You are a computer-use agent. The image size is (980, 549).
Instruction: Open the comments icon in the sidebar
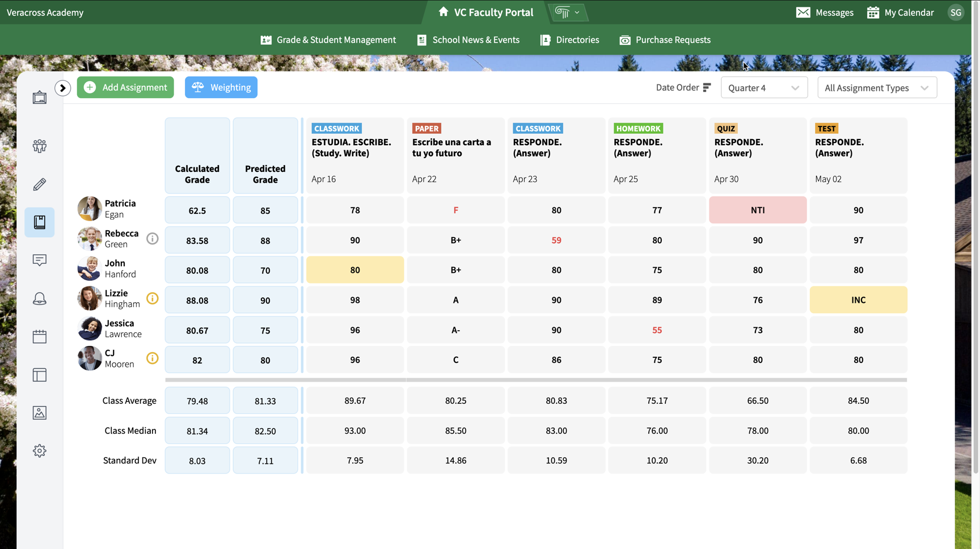(x=39, y=260)
